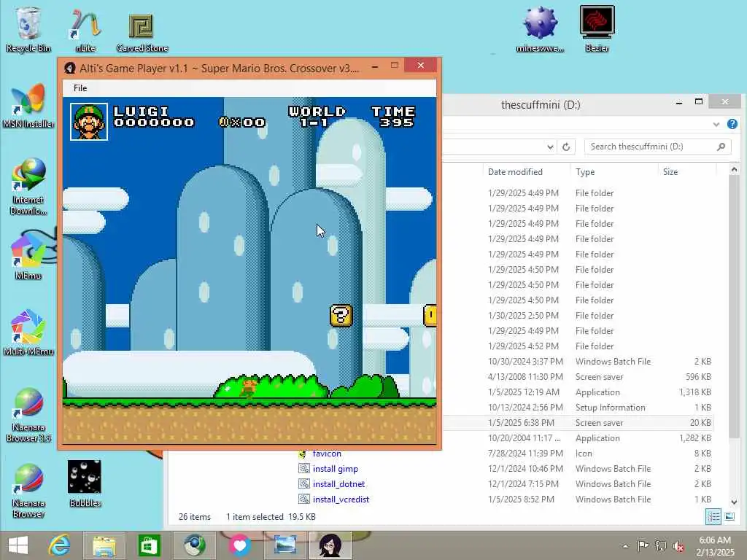Select the folder modified 1/30/2025 2:50 PM
The image size is (747, 560).
pyautogui.click(x=578, y=315)
